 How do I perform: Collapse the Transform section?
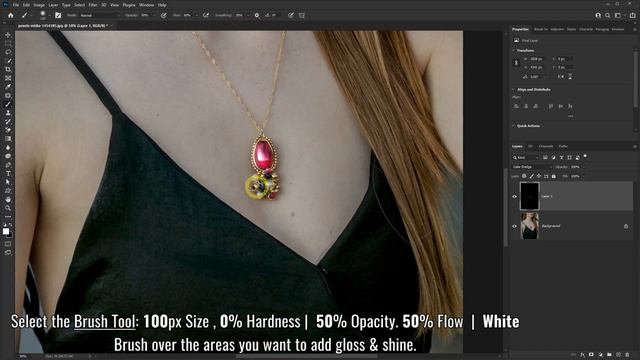coord(513,51)
